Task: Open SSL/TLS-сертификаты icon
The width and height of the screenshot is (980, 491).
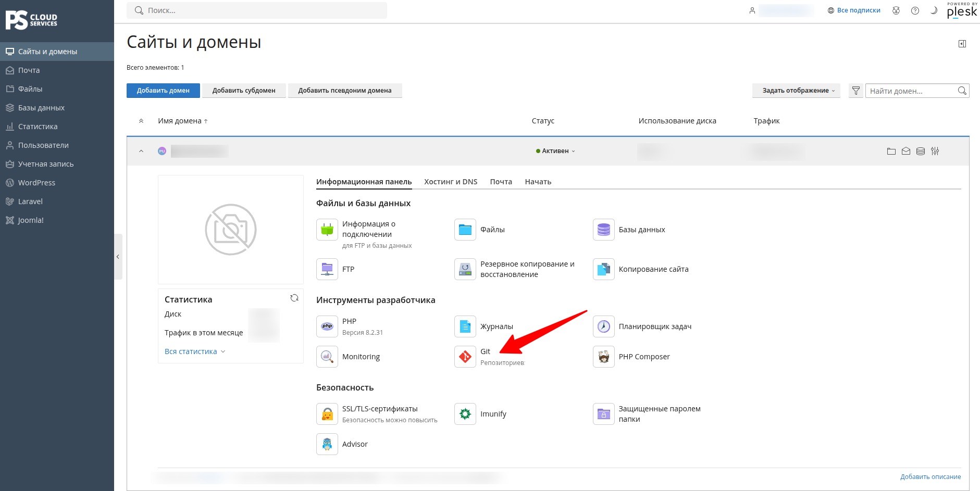Action: pos(327,414)
